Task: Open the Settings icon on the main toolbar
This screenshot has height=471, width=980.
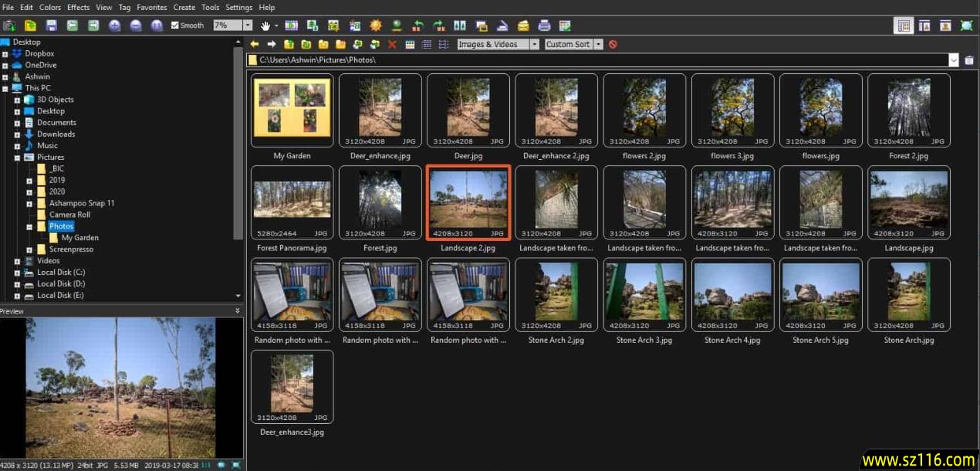Action: 565,25
